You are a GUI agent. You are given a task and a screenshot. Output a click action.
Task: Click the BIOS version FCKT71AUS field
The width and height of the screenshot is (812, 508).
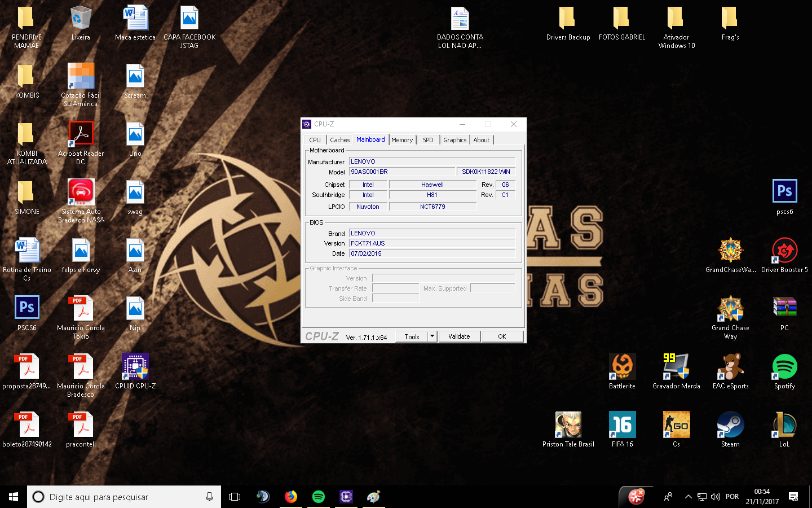pyautogui.click(x=432, y=243)
